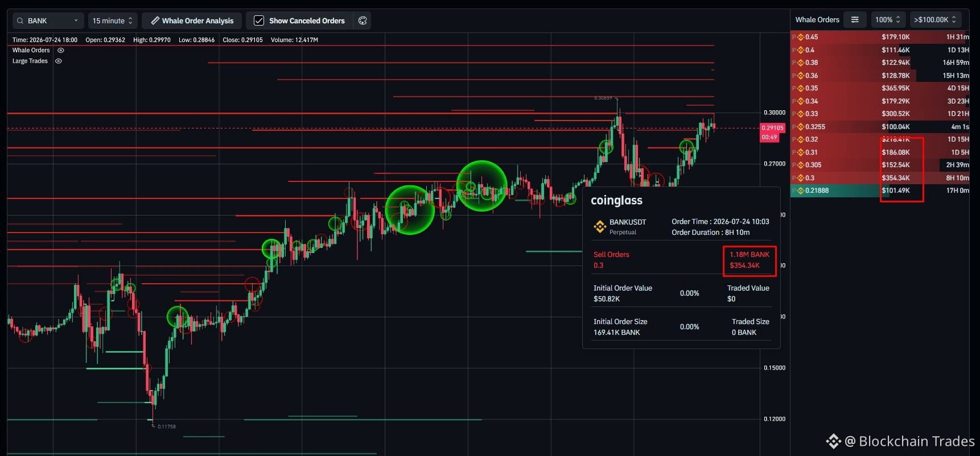
Task: Click the Sell Orders label in the tooltip
Action: tap(611, 255)
